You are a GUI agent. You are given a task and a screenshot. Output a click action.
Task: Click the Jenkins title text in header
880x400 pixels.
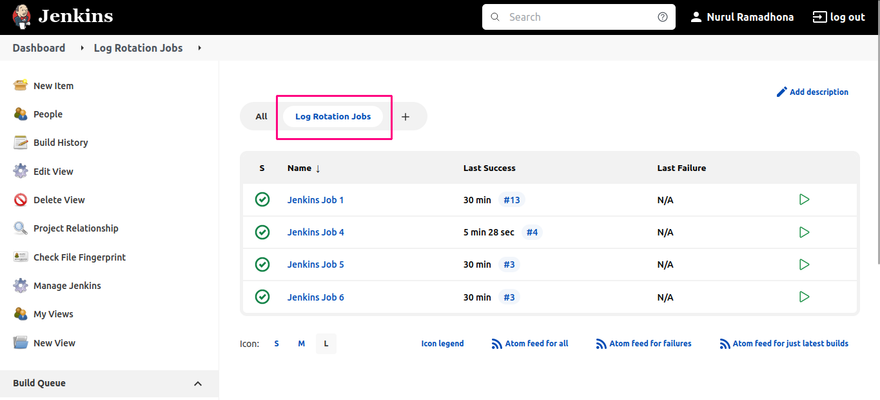(x=75, y=16)
